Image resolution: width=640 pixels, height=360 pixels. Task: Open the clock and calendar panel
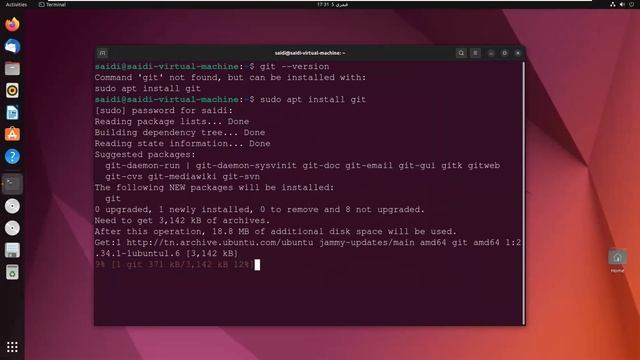(x=333, y=4)
